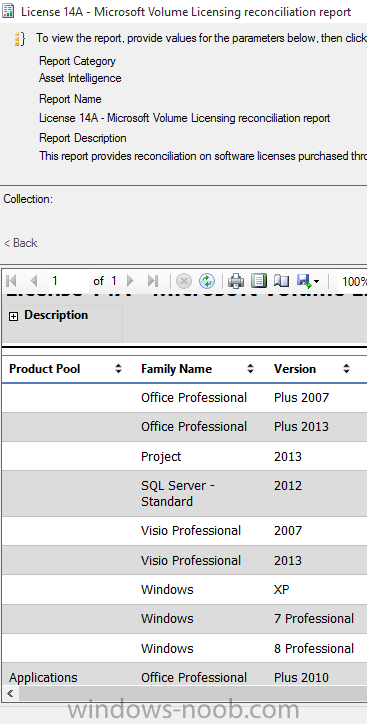Click the 'Product Pool' header text
Image resolution: width=367 pixels, height=724 pixels.
point(45,368)
